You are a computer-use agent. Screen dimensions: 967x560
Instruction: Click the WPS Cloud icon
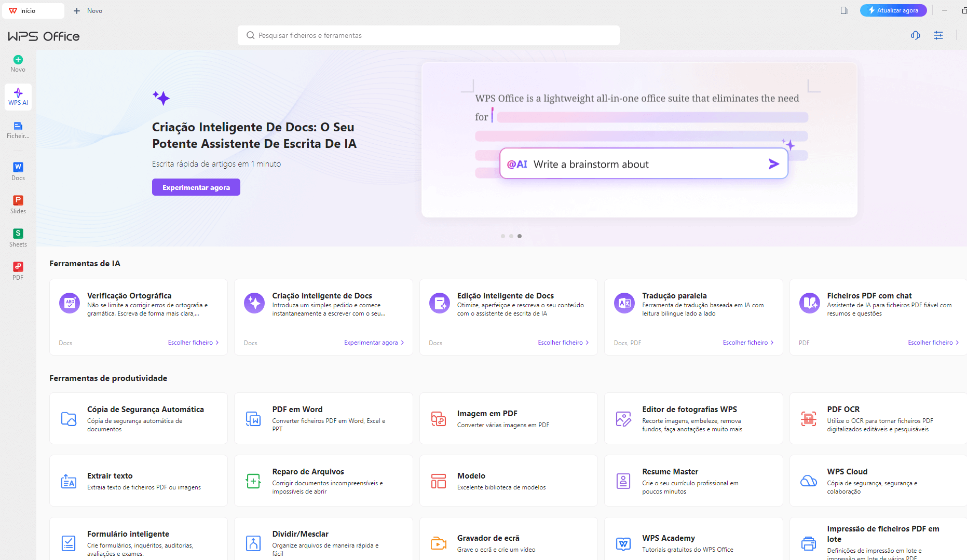(809, 481)
